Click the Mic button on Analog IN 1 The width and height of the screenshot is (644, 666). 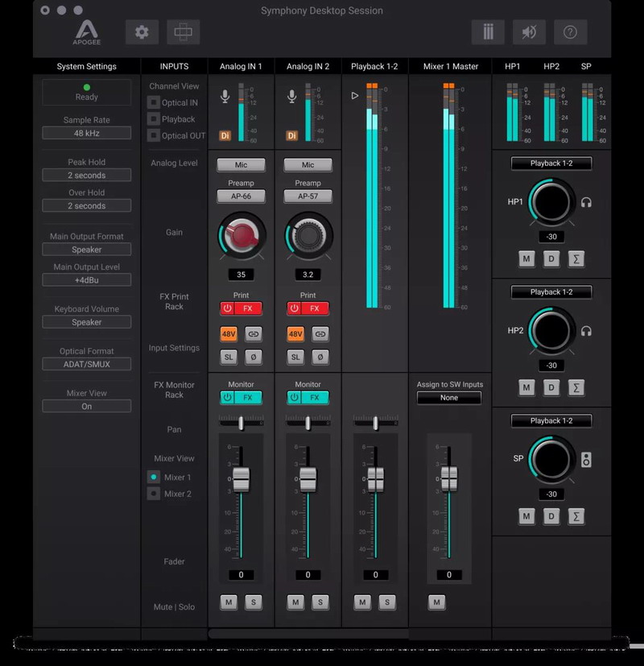tap(242, 165)
